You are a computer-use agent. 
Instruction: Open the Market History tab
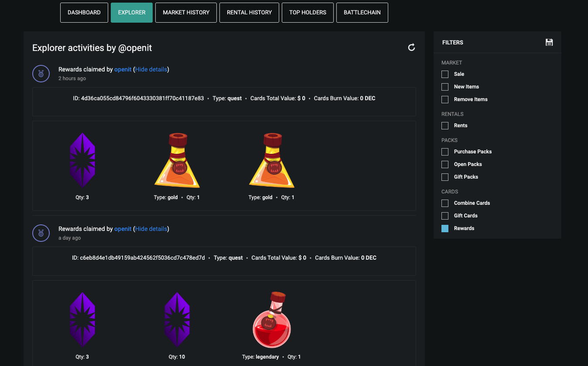pos(186,13)
